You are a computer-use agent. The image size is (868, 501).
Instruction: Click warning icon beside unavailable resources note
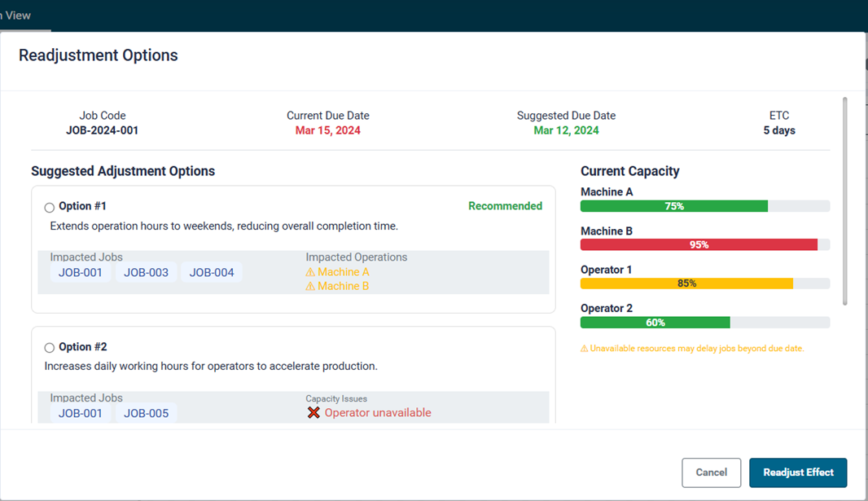585,349
